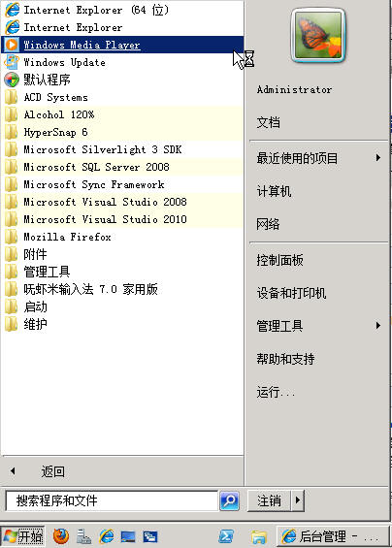Click the search magnifier button

[229, 500]
